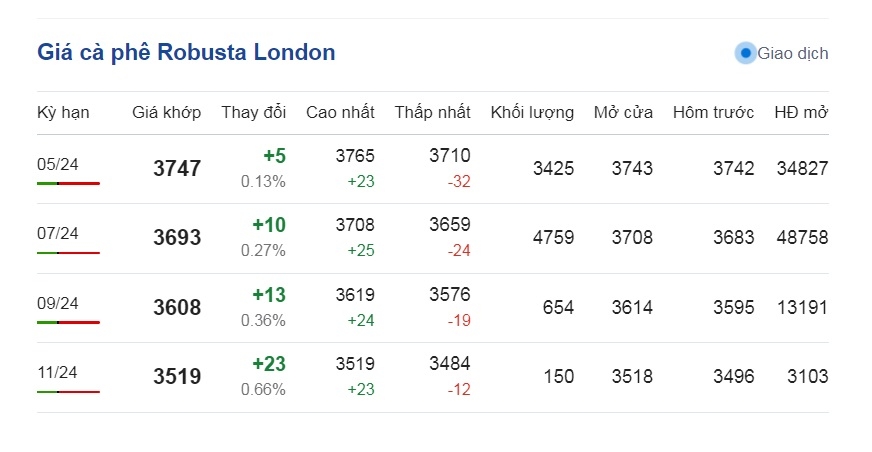Click the Thấp nhất column header
The height and width of the screenshot is (452, 872).
(x=433, y=113)
